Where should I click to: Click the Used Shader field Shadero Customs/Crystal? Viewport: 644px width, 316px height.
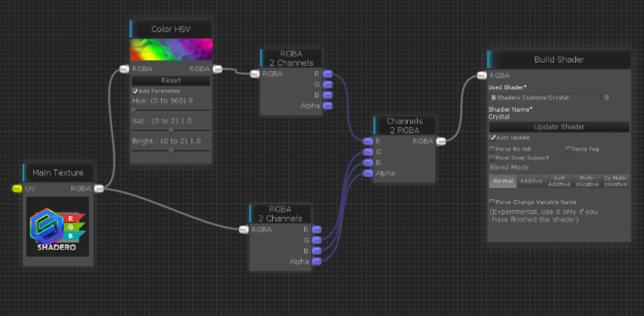[x=546, y=97]
